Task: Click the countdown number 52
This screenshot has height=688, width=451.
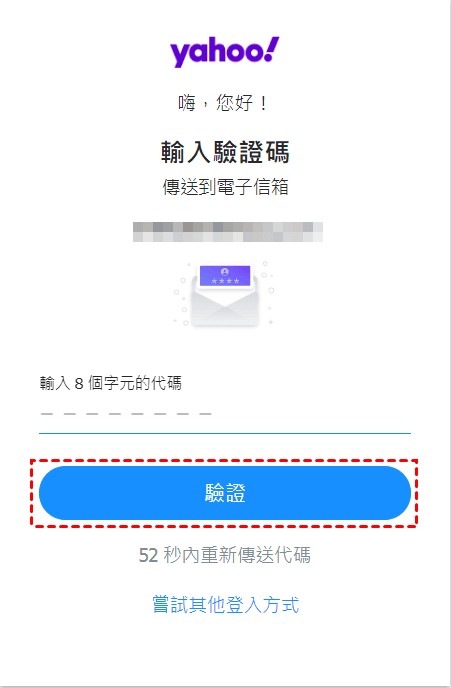Action: point(148,555)
